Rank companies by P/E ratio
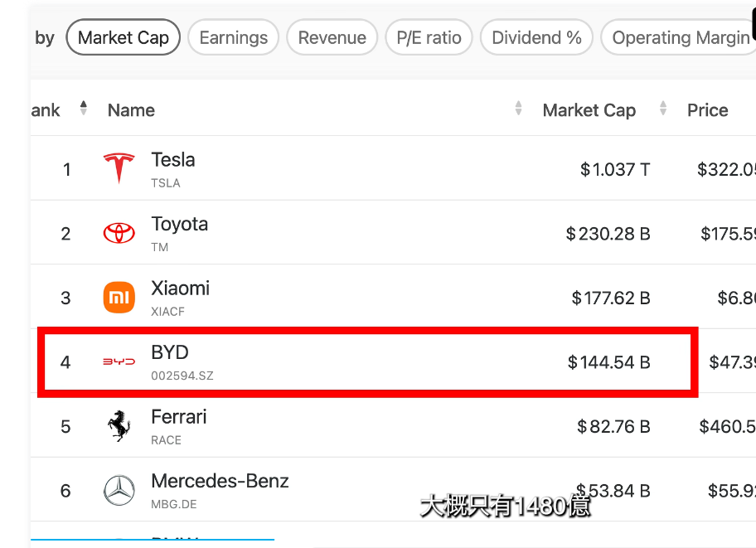 point(429,37)
